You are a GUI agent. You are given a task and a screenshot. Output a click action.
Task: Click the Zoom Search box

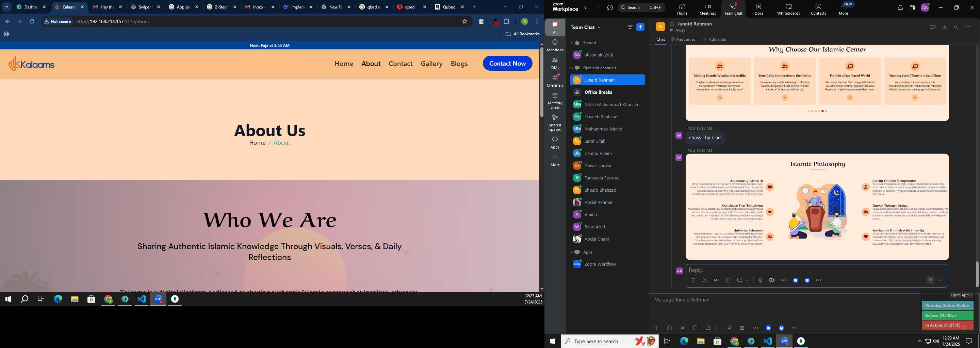[641, 7]
